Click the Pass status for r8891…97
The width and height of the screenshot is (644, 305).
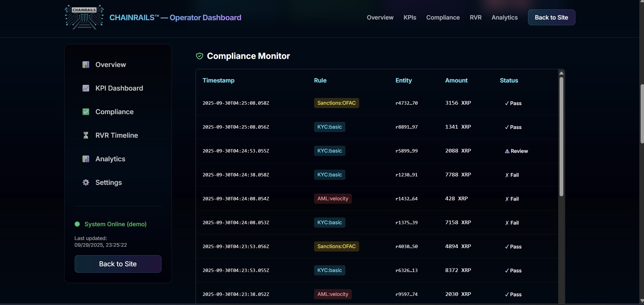click(x=513, y=127)
